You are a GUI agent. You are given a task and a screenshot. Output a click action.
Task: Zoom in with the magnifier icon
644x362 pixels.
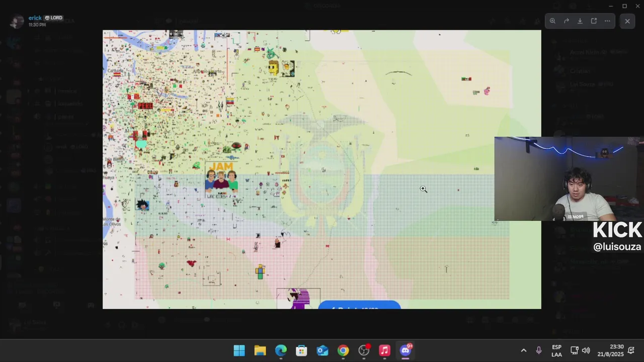(552, 21)
